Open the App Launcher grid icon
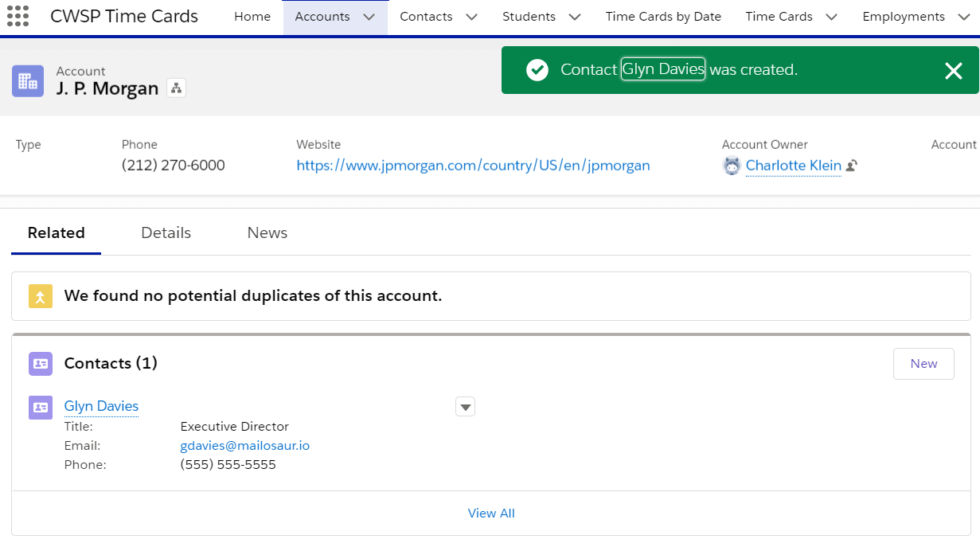This screenshot has height=539, width=980. click(x=18, y=16)
